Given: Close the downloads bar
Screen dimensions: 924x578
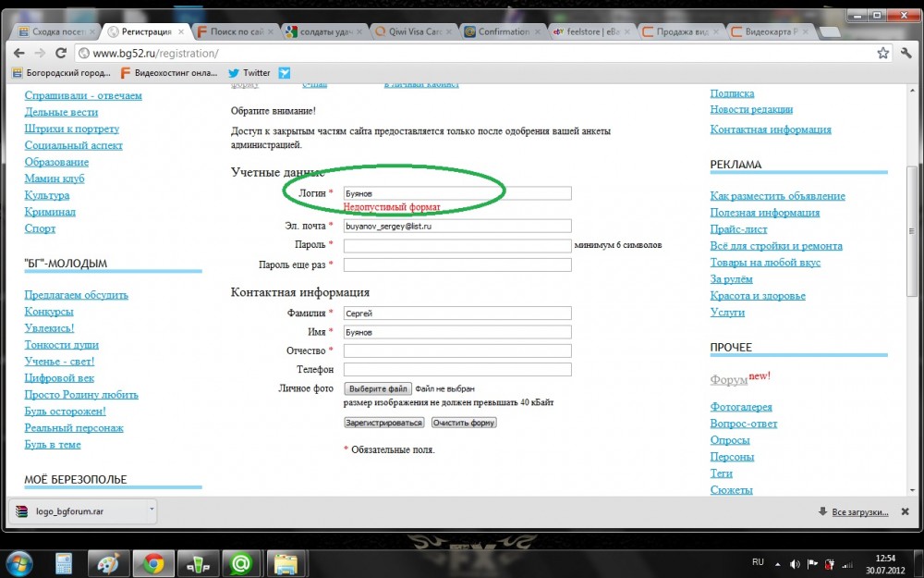Looking at the screenshot, I should (910, 510).
